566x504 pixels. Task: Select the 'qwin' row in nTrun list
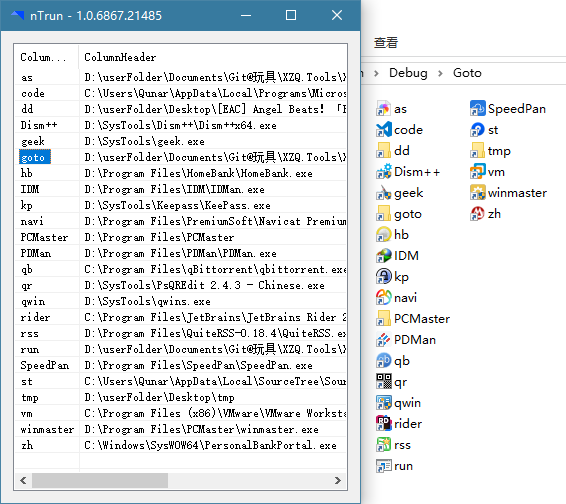pyautogui.click(x=180, y=301)
